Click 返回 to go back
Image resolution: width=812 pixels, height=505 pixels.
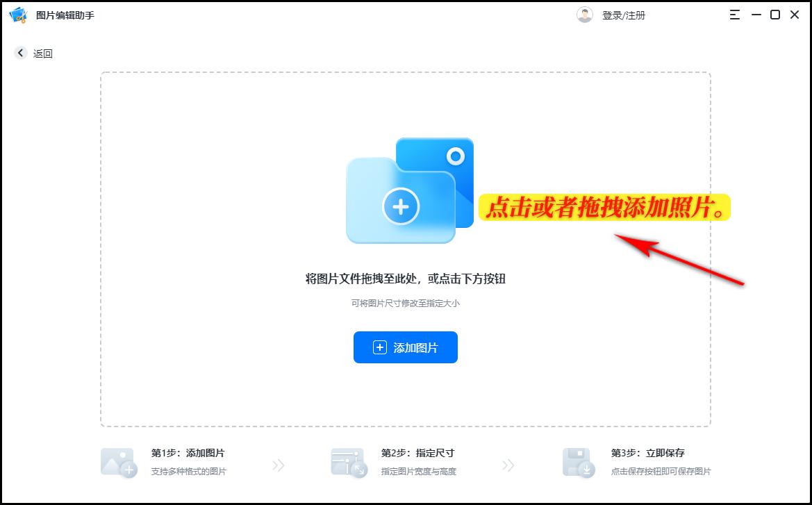pyautogui.click(x=42, y=53)
